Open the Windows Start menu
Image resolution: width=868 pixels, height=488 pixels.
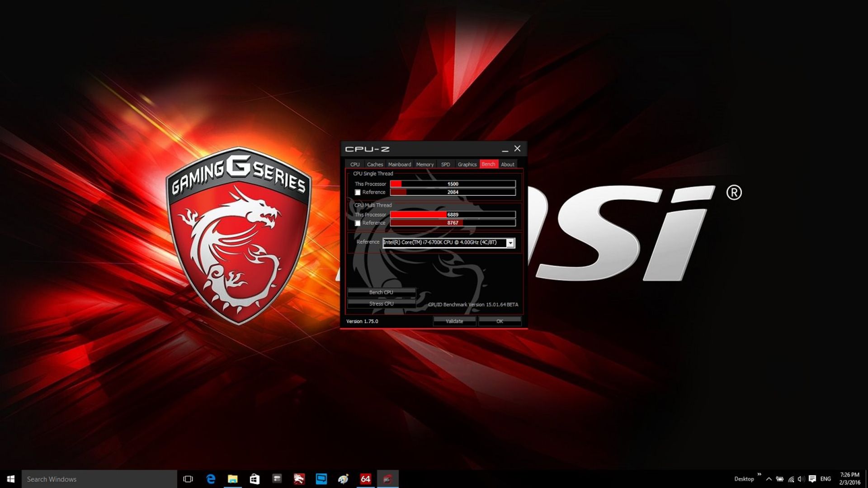(11, 479)
